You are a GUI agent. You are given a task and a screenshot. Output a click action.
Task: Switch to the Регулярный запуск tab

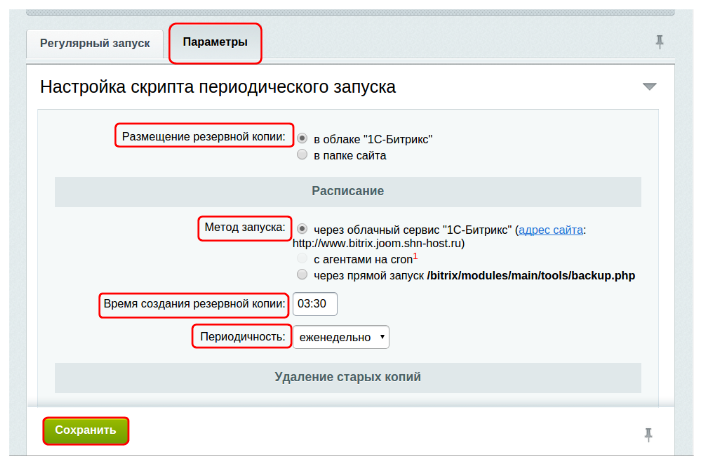click(x=94, y=43)
